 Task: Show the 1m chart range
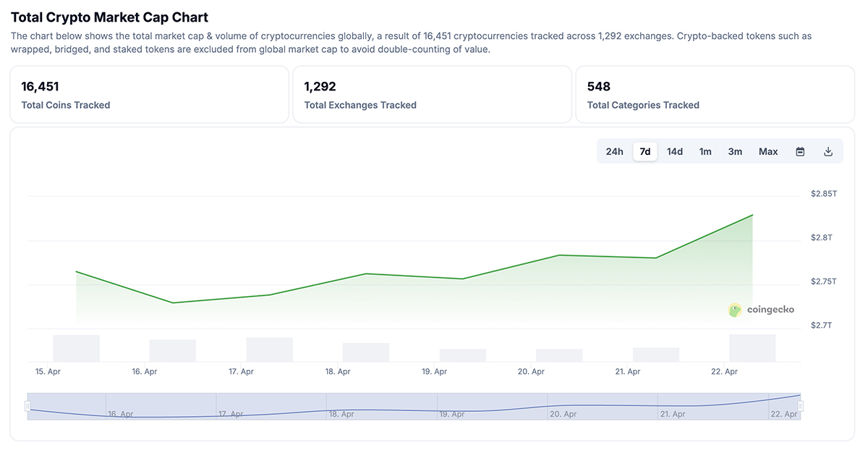[705, 151]
